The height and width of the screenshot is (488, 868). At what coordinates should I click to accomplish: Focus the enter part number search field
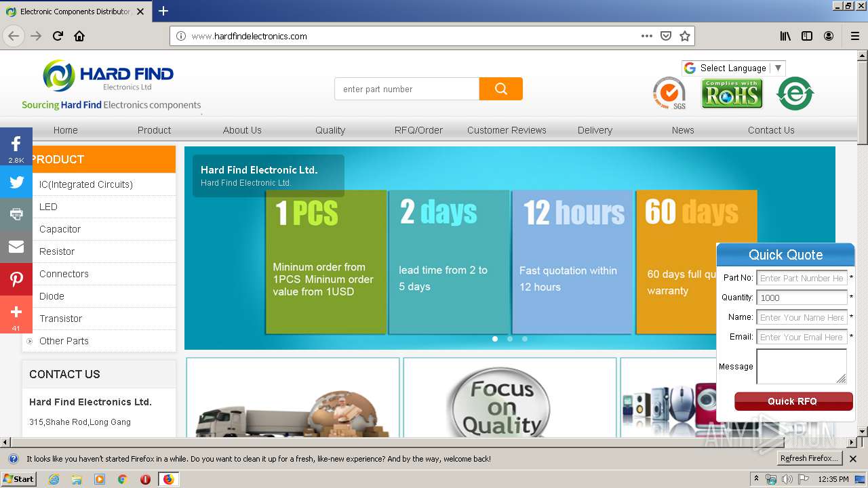tap(407, 89)
